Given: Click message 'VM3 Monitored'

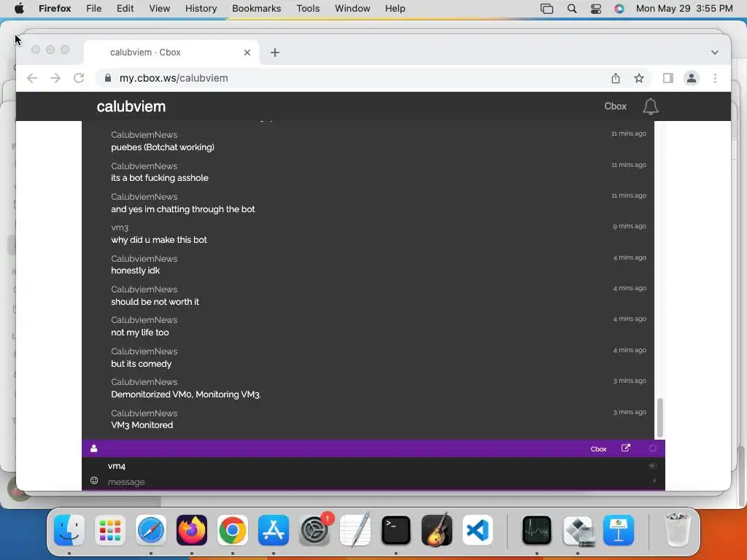Looking at the screenshot, I should click(142, 425).
